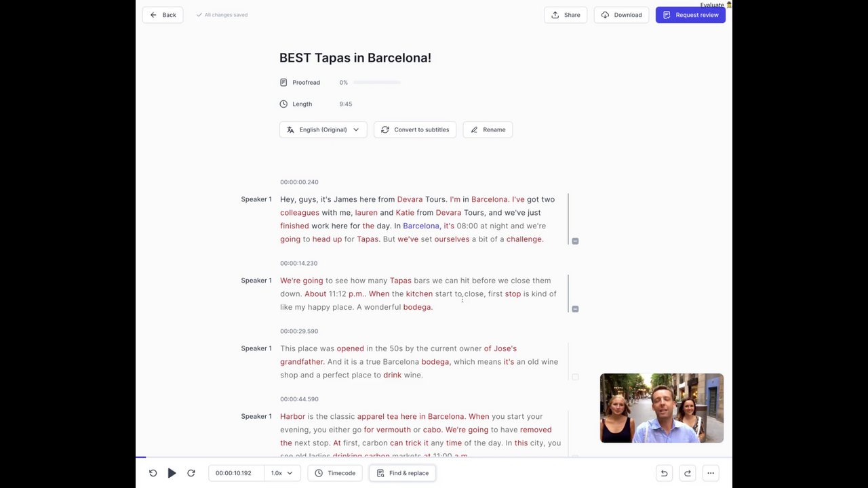868x488 pixels.
Task: Undo the last change
Action: 665,473
